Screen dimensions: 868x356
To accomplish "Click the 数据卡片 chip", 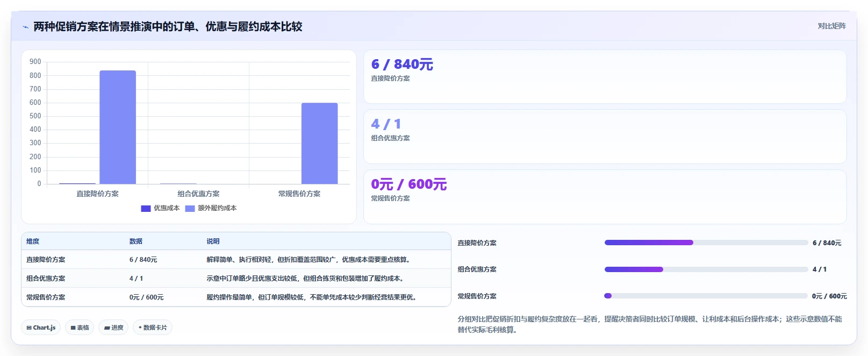I will click(x=153, y=327).
